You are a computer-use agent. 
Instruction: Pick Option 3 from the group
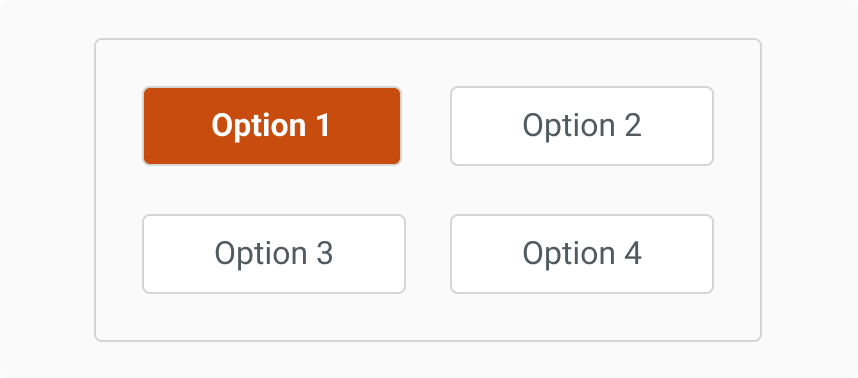tap(274, 254)
